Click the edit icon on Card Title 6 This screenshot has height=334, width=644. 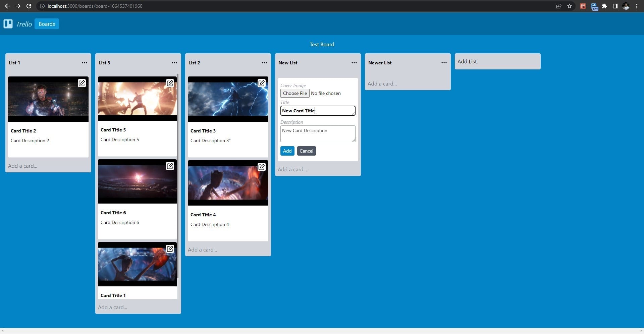(170, 166)
